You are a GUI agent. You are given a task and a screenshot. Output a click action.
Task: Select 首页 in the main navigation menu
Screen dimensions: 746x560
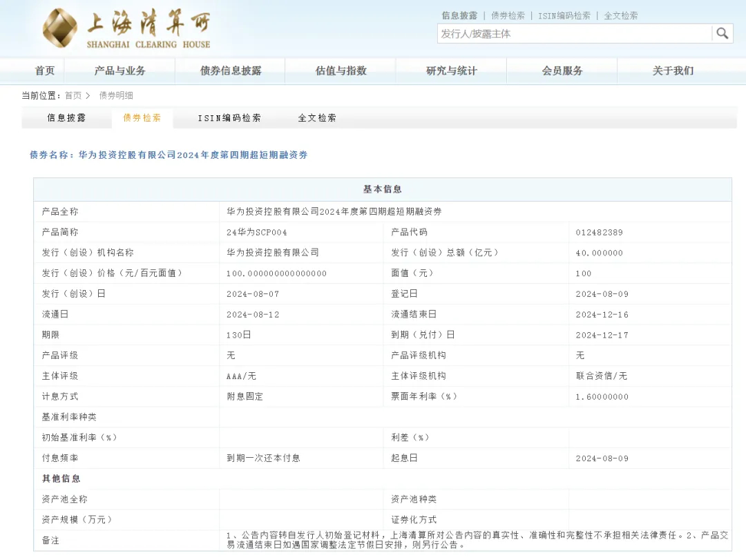click(x=44, y=70)
